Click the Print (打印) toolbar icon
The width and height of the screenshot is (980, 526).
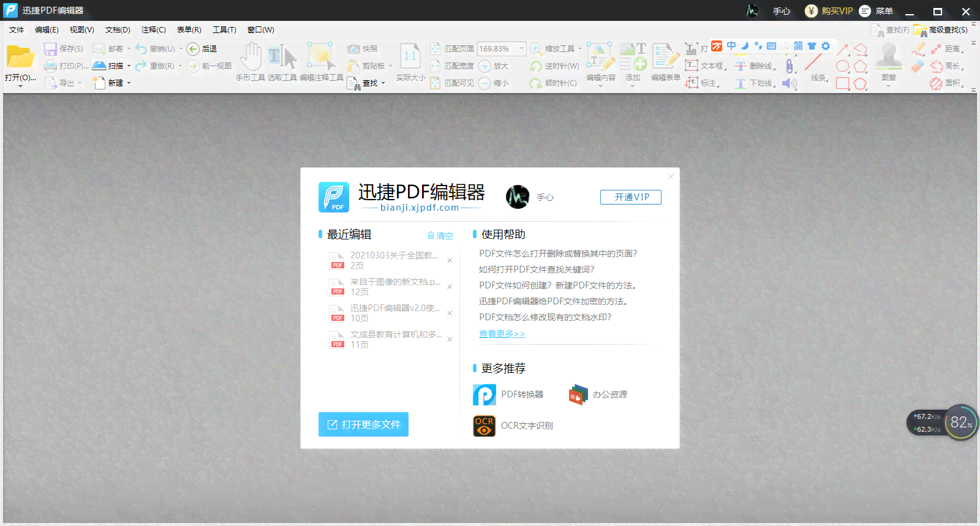click(x=50, y=66)
